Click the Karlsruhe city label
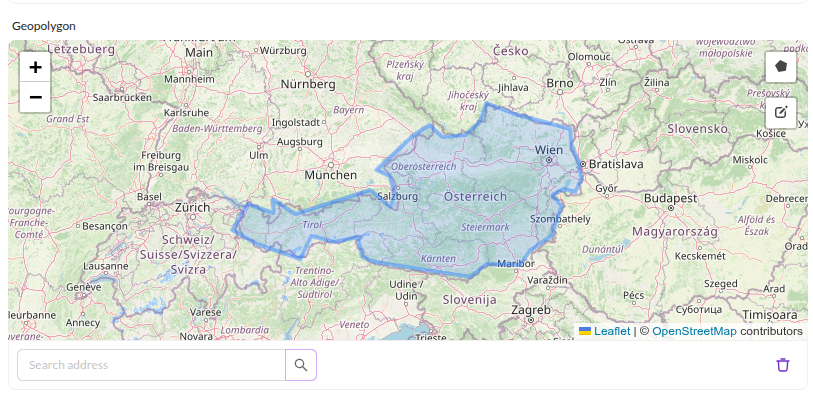 pos(186,112)
